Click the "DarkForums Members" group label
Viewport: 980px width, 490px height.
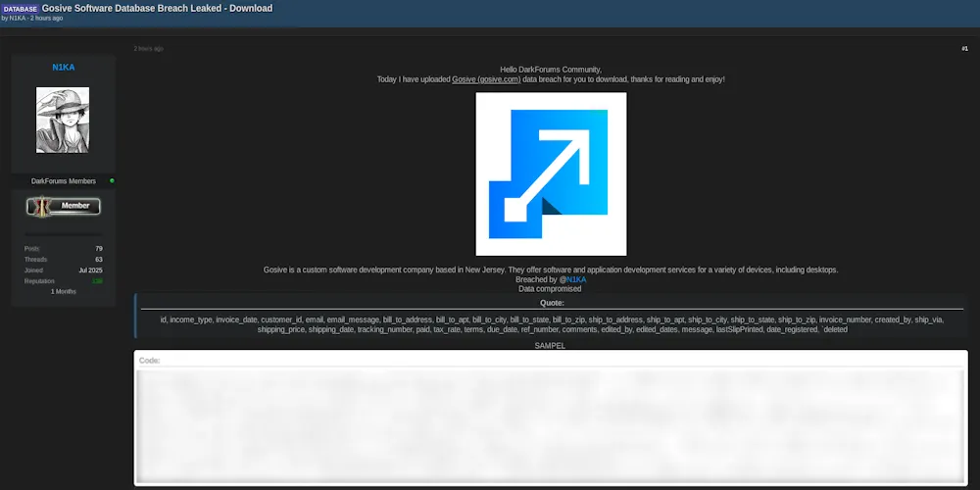click(x=63, y=181)
